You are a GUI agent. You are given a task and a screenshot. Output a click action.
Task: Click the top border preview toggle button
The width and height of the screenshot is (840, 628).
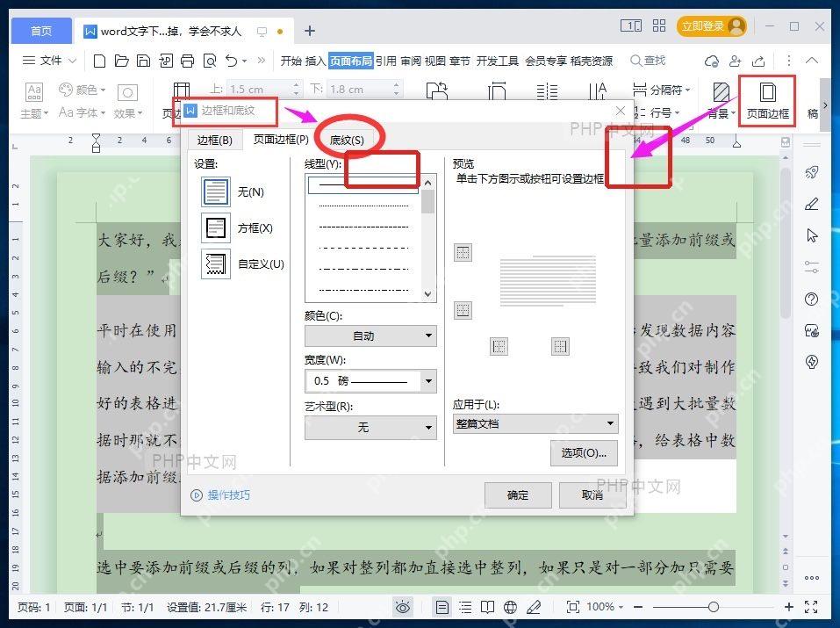pos(463,253)
